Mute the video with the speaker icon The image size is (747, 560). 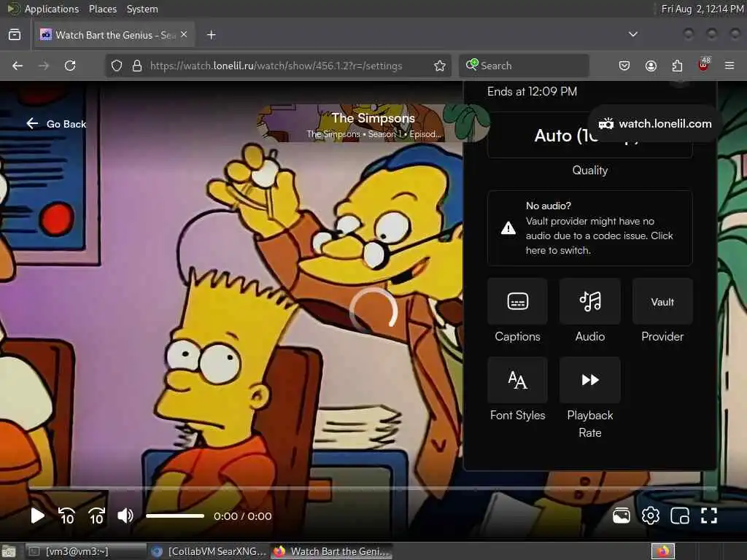pos(125,516)
